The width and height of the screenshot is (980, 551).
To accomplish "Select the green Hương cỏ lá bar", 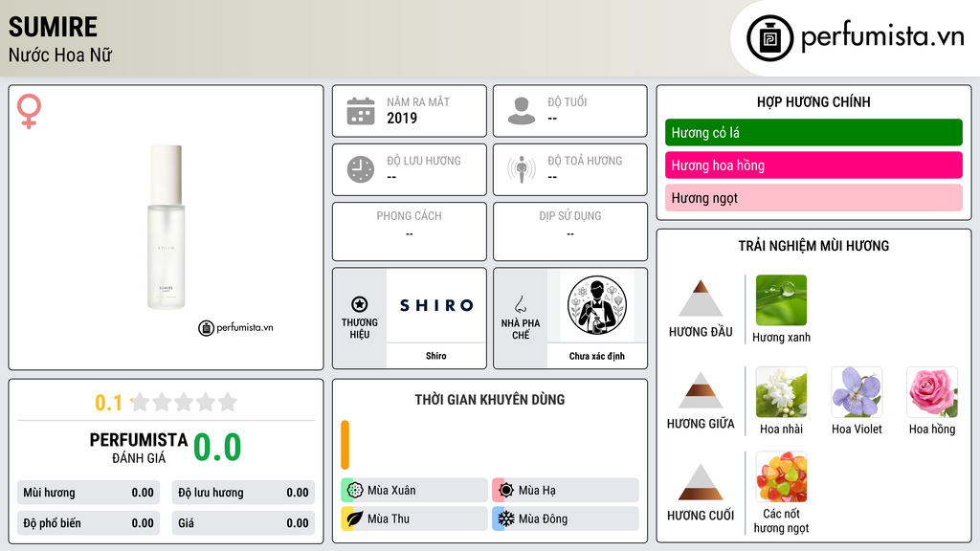I will click(813, 132).
